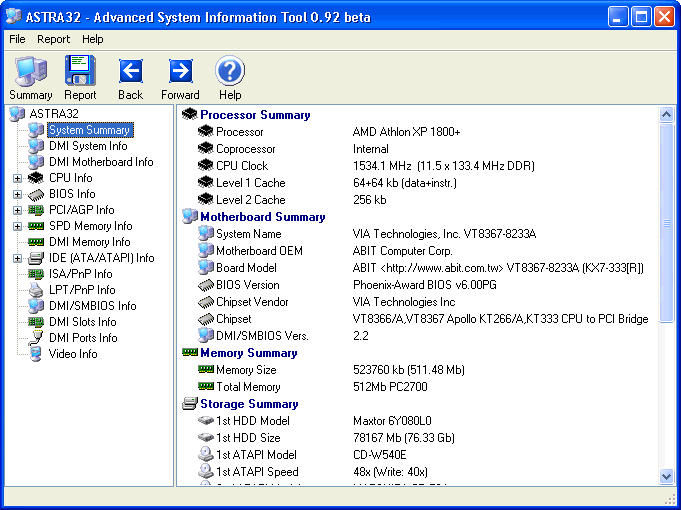Expand the BIOS Info tree node
Image resolution: width=681 pixels, height=510 pixels.
pyautogui.click(x=17, y=194)
